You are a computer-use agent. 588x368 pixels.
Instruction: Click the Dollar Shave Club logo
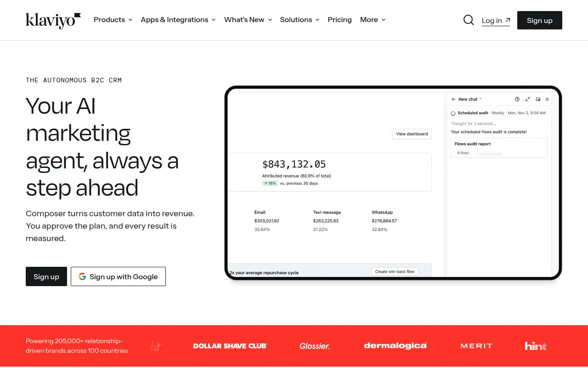(x=230, y=346)
